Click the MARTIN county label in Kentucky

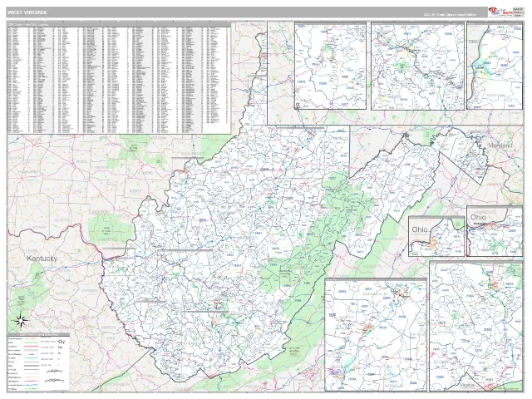tap(109, 328)
